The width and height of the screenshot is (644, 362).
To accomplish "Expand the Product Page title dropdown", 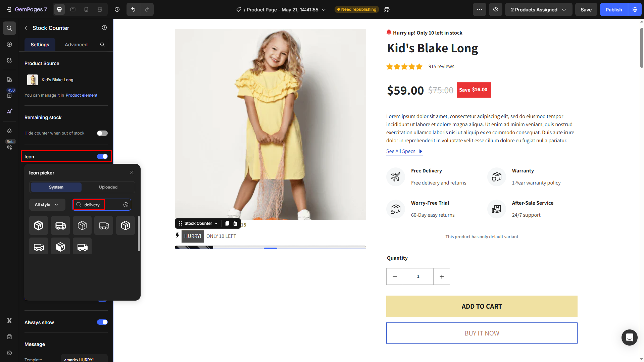I will (324, 10).
